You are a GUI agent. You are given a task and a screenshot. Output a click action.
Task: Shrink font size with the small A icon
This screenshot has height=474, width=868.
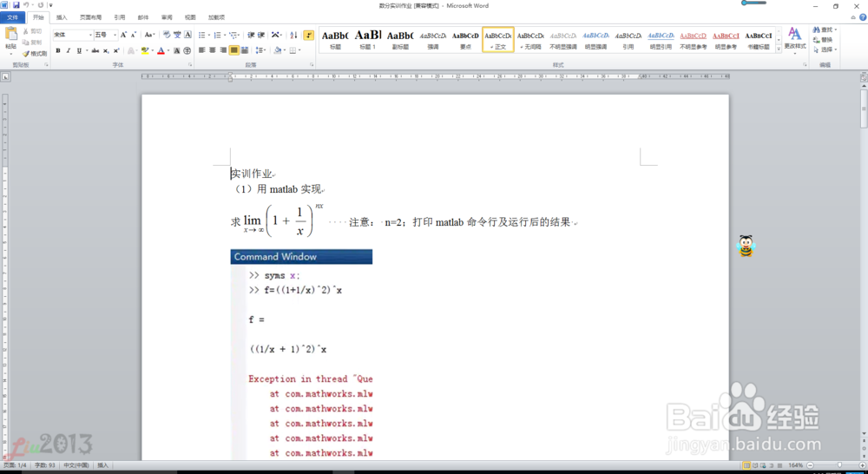coord(134,35)
